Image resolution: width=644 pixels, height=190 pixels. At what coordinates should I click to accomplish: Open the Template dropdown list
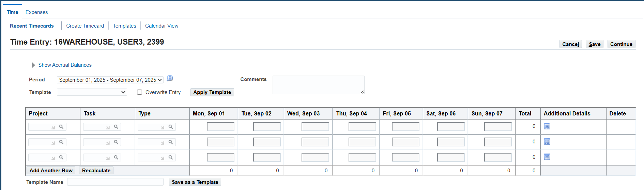pyautogui.click(x=92, y=92)
